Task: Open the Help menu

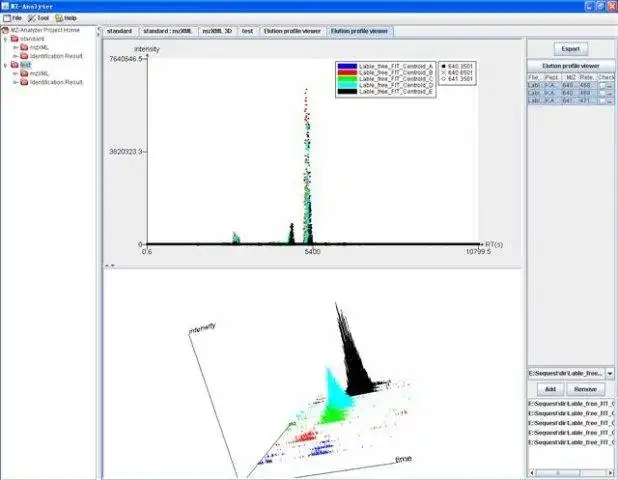Action: coord(66,18)
